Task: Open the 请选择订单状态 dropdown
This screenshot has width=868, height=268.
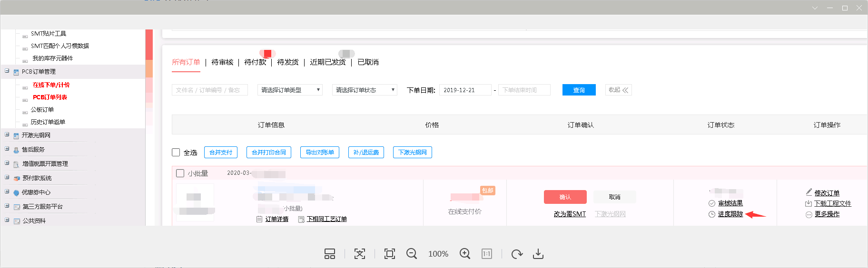Action: (365, 90)
